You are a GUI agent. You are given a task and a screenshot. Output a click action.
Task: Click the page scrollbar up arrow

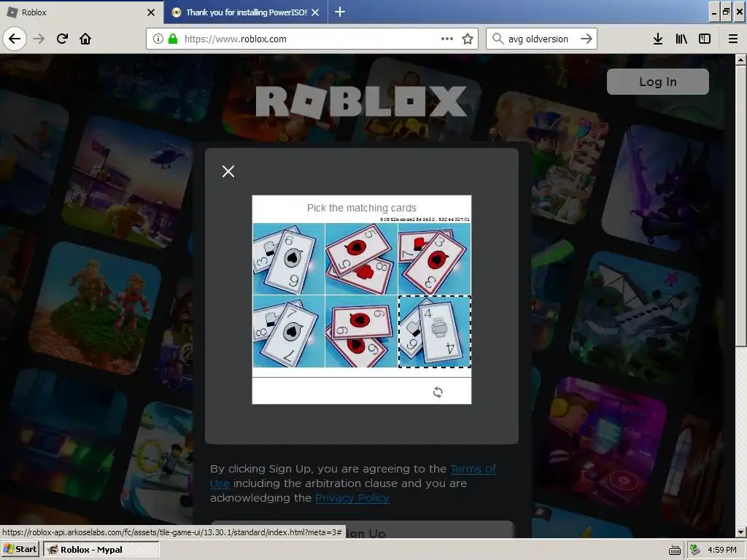click(740, 60)
